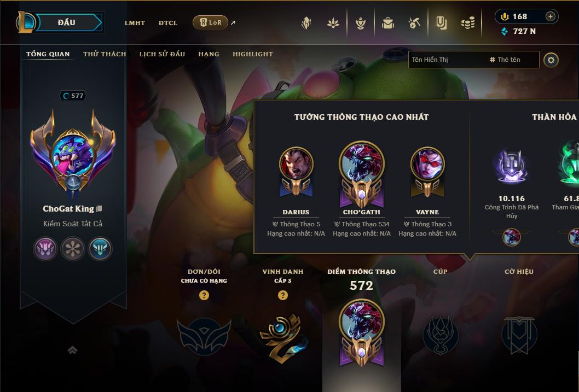Click the ĐẤU play button
Screen dimensions: 579x392
(66, 22)
